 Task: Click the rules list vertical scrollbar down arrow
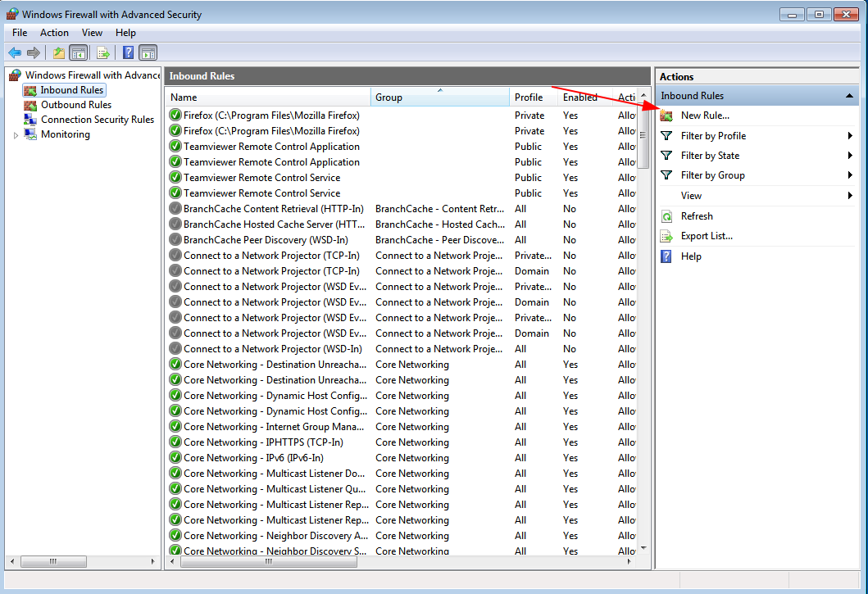tap(643, 547)
